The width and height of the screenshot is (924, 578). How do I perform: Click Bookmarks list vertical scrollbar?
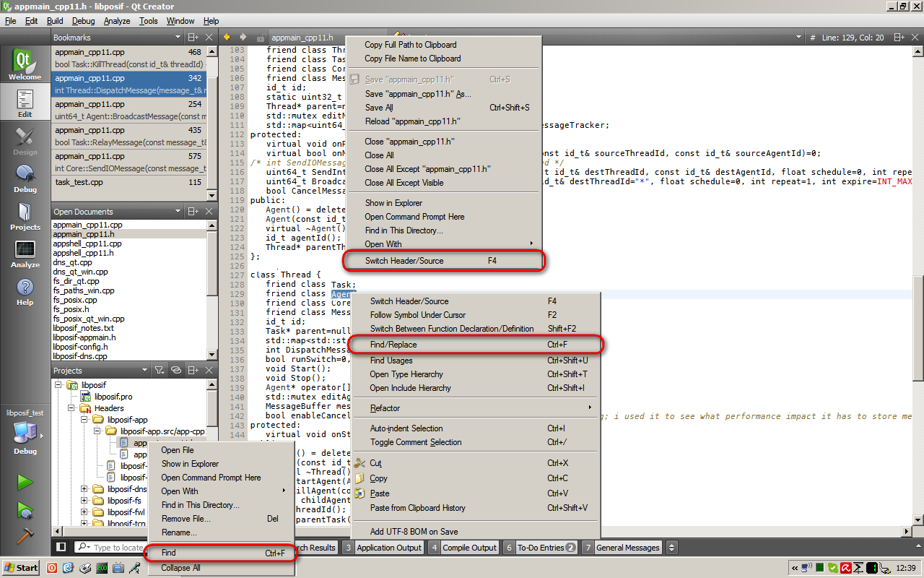(212, 123)
